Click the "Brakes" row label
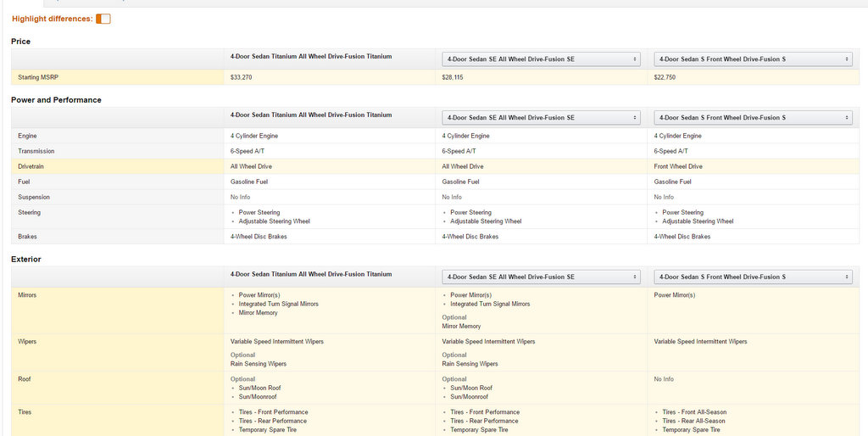 click(x=27, y=237)
